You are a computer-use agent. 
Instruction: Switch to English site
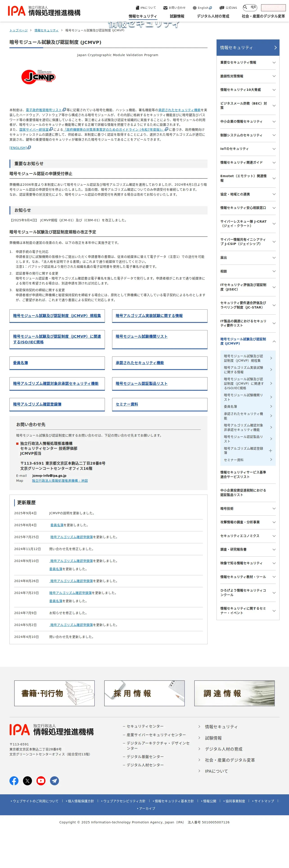(202, 8)
